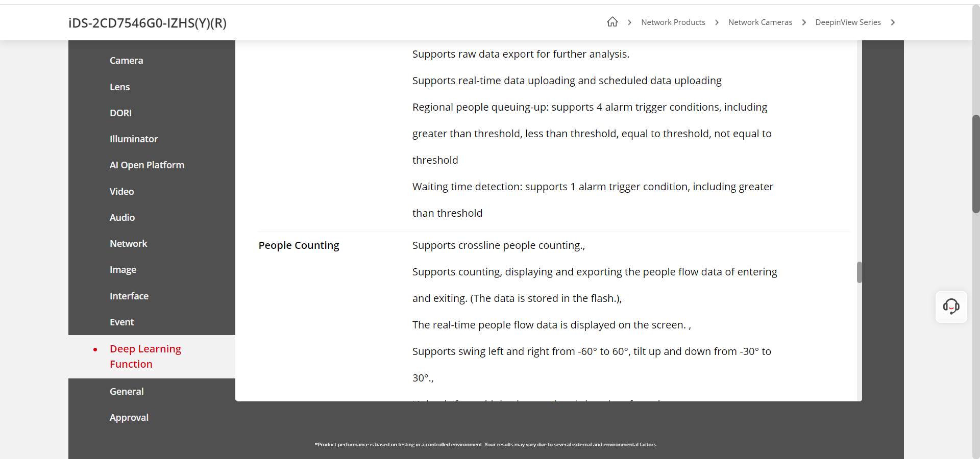This screenshot has width=980, height=459.
Task: Open AI Open Platform section
Action: 146,165
